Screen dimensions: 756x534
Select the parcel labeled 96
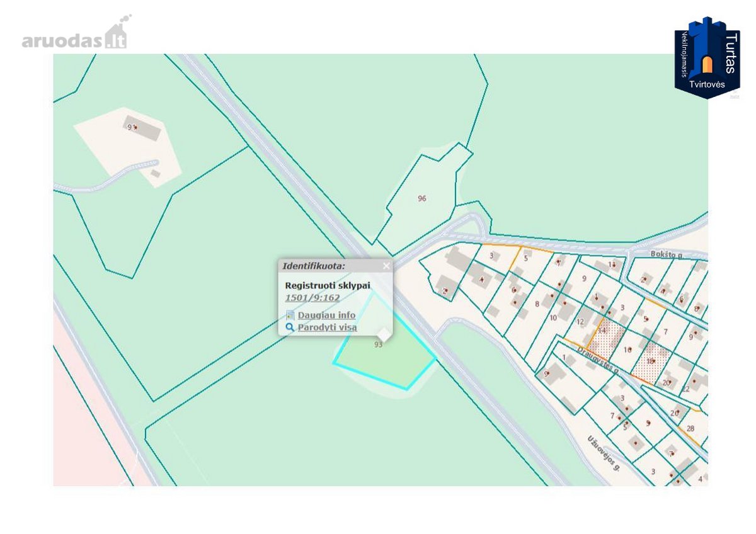[x=422, y=198]
